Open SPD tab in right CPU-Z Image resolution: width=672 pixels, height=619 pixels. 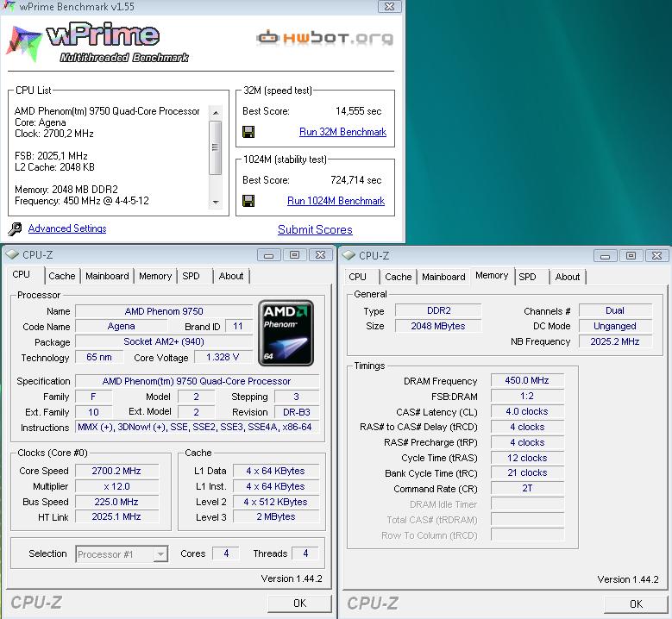(x=528, y=277)
